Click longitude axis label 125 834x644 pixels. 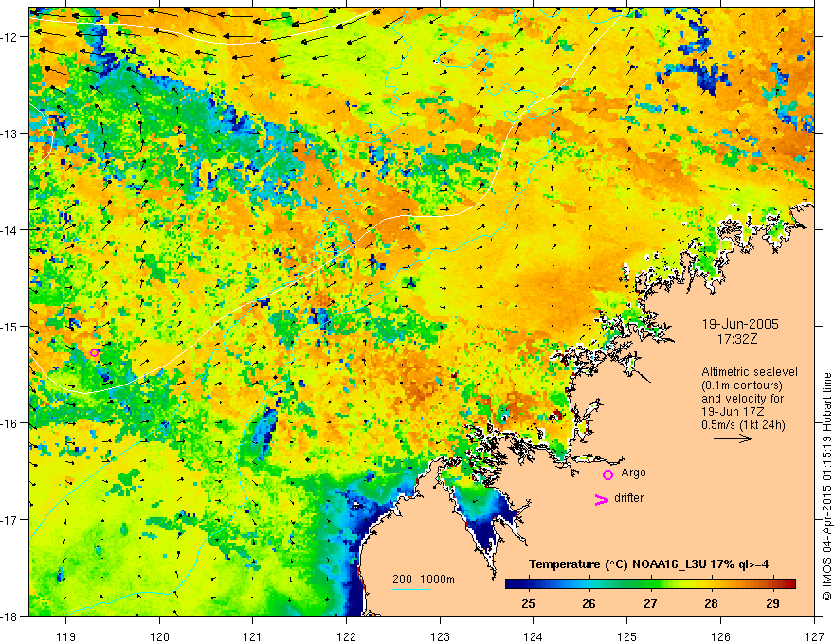pyautogui.click(x=627, y=636)
